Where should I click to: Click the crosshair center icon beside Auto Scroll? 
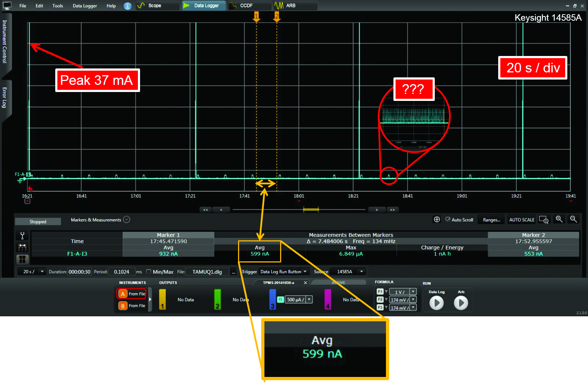coord(437,220)
